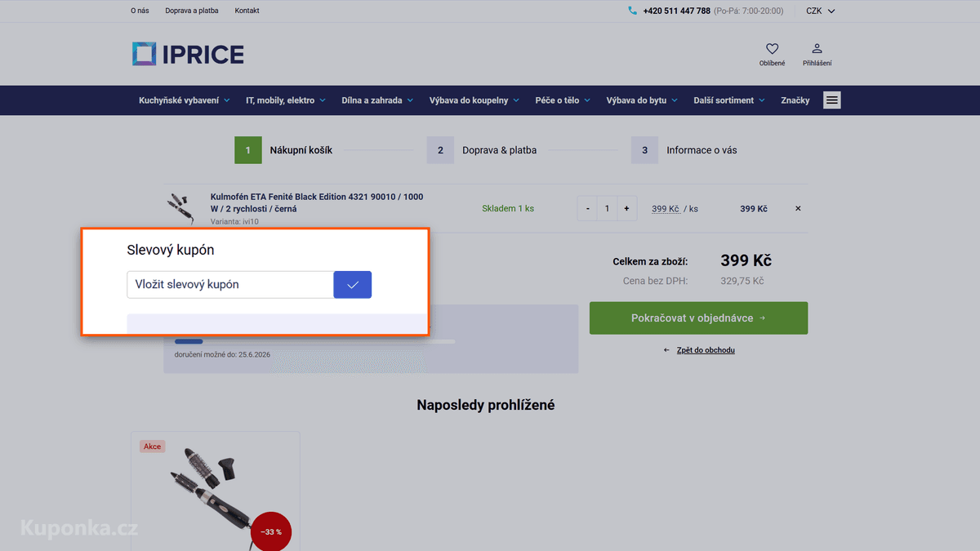Screen dimensions: 980x551
Task: Open the Kulmofén ETA Fenité product title
Action: (317, 202)
